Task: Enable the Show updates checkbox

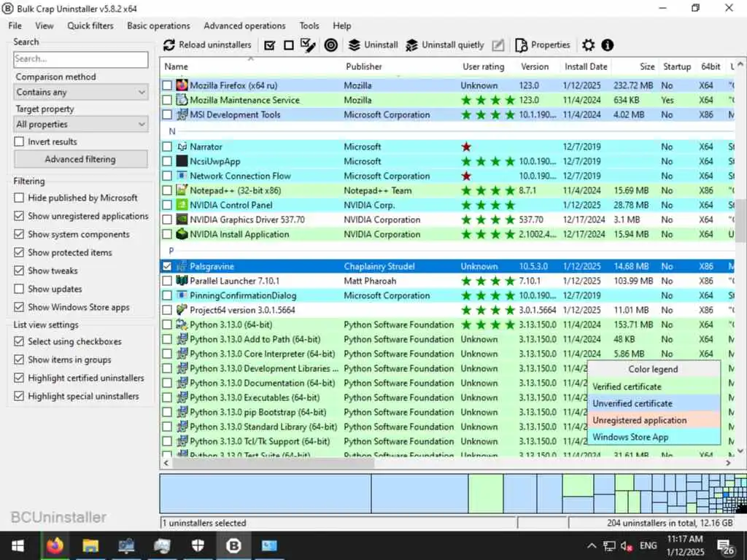Action: tap(19, 289)
